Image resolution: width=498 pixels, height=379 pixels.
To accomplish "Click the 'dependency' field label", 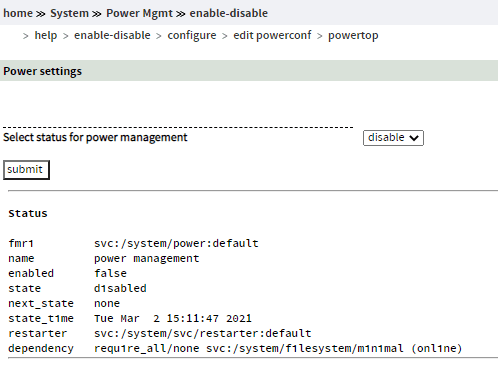I will (41, 348).
